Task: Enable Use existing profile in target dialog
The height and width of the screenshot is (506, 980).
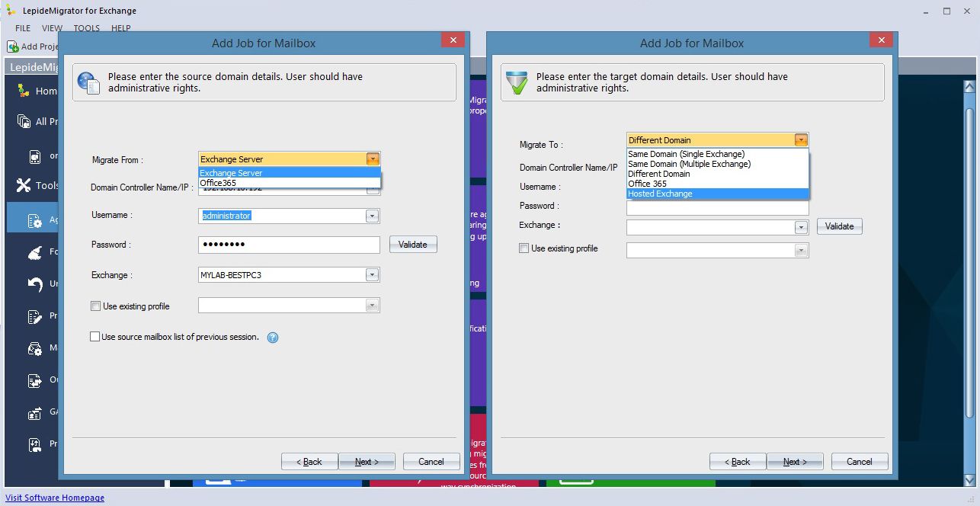Action: [524, 248]
